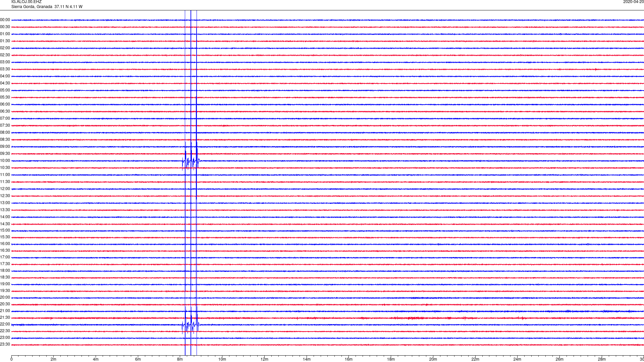Select the 03:30 trace time label
Screen dimensions: 644x362
click(5, 69)
